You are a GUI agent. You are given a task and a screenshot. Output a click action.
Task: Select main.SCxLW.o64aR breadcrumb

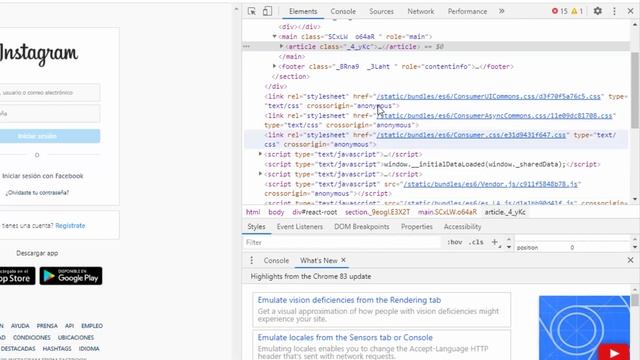click(x=447, y=212)
